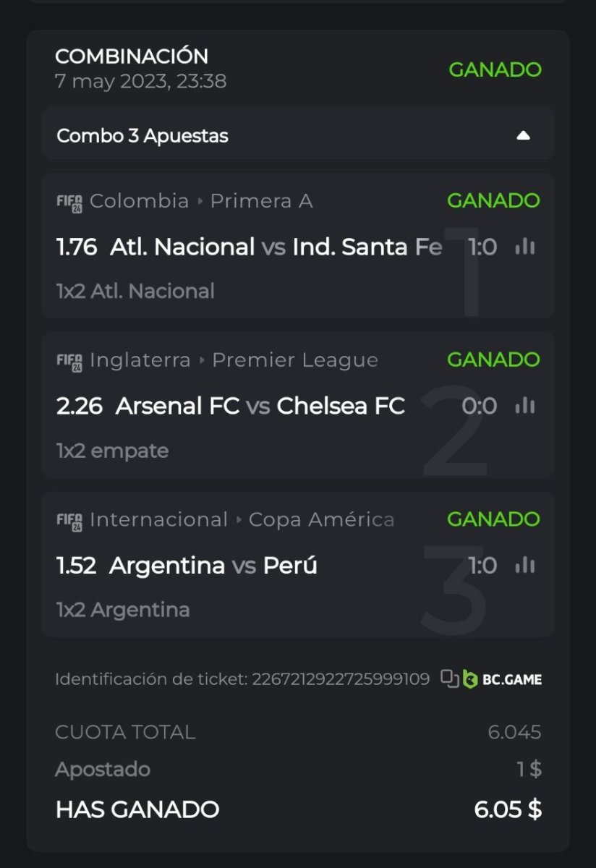Select the Copa América league label
Viewport: 596px width, 868px height.
(x=321, y=519)
